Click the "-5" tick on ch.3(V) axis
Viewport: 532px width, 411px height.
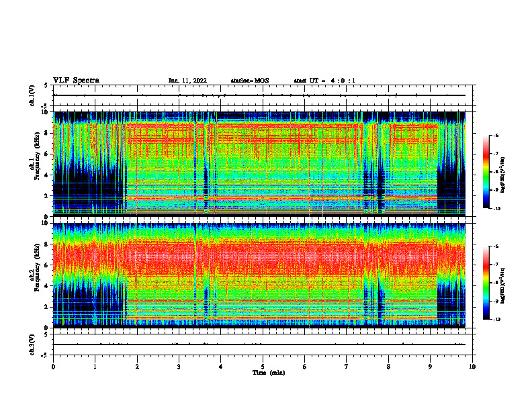tap(45, 355)
